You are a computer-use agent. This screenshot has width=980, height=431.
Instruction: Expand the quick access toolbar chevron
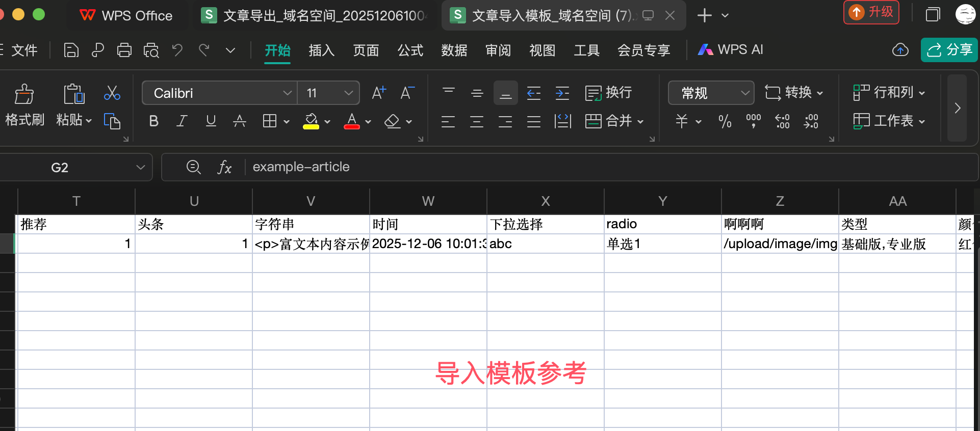(x=230, y=50)
